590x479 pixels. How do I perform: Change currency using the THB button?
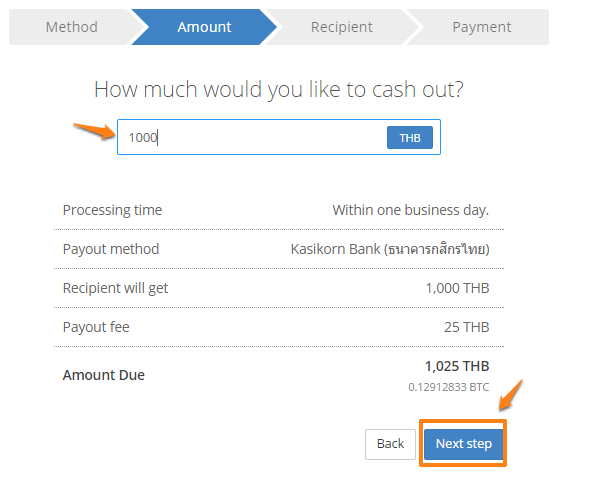410,138
